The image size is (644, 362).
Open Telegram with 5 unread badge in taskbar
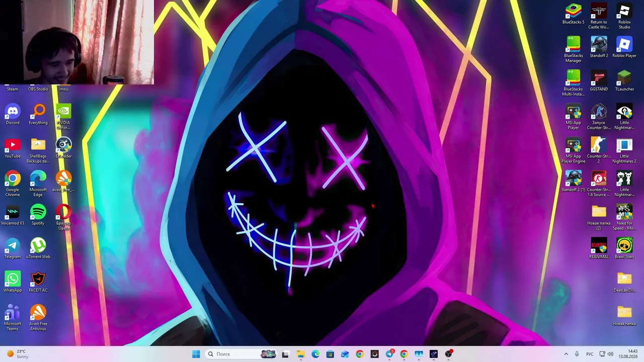pyautogui.click(x=389, y=354)
